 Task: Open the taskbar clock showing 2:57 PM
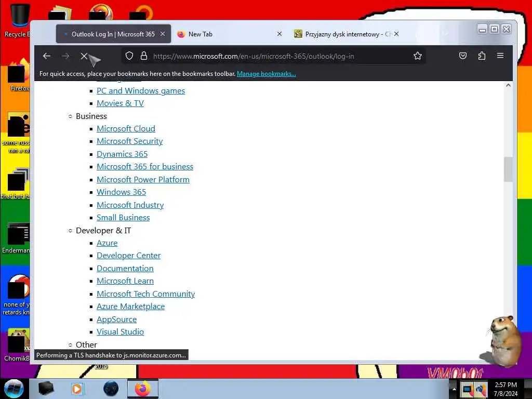click(506, 389)
